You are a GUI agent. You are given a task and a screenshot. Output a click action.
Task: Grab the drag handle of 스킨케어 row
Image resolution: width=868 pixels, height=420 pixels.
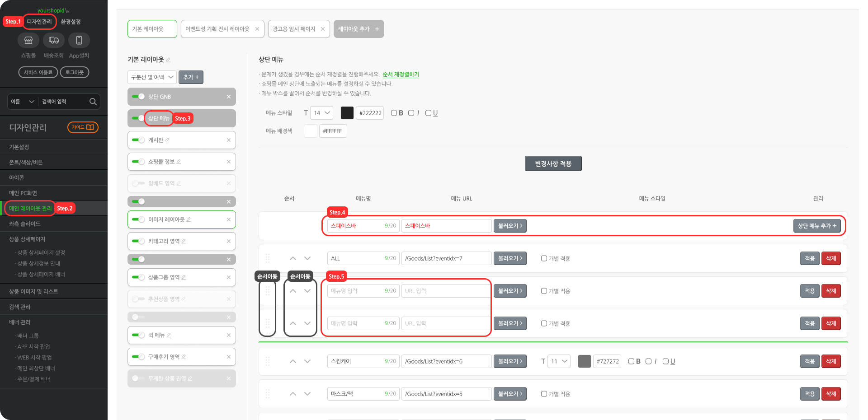(x=268, y=361)
